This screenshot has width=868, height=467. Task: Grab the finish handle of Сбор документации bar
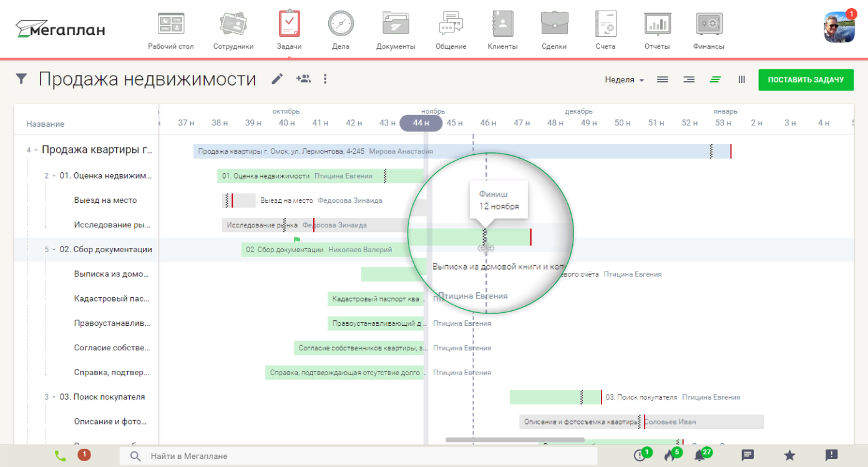click(x=485, y=237)
